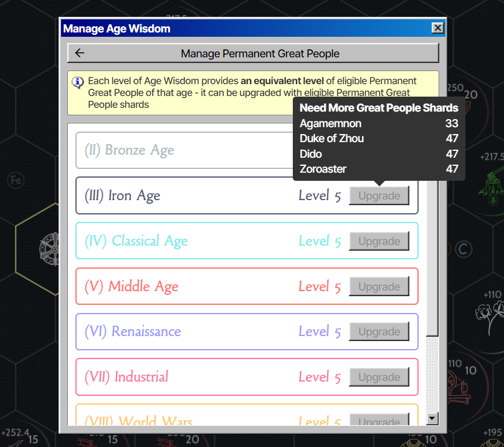The width and height of the screenshot is (504, 447).
Task: Click Zoroaster in the shards tooltip
Action: point(323,169)
